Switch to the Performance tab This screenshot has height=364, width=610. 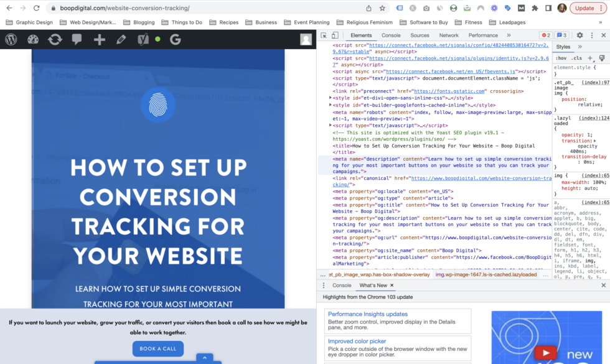(x=483, y=35)
